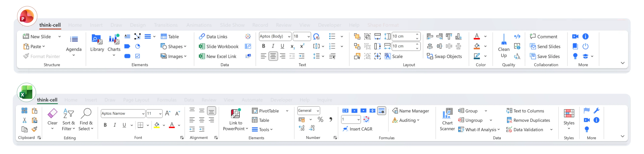The width and height of the screenshot is (644, 154).
Task: Toggle Bold in PowerPoint Text group
Action: pyautogui.click(x=263, y=46)
